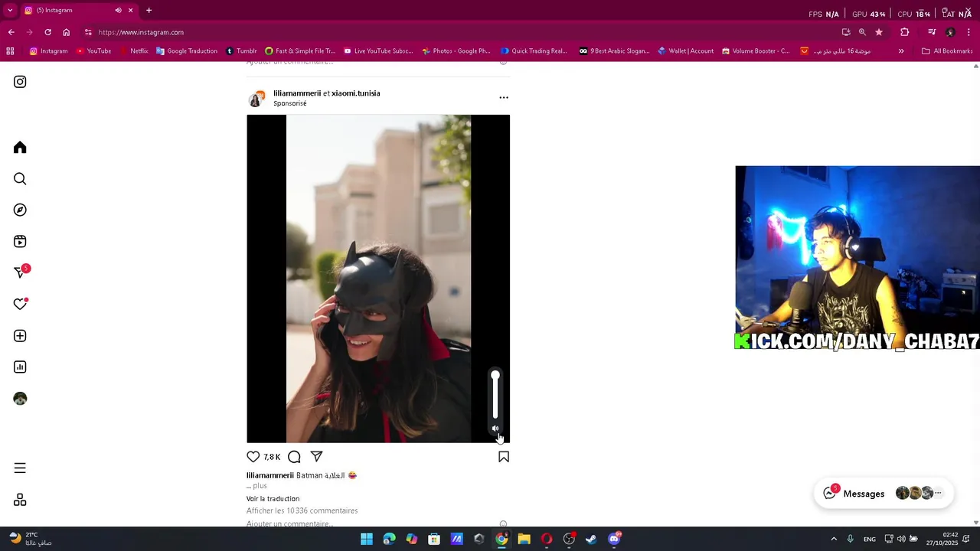Open the Volume Booster bookmark

(755, 51)
